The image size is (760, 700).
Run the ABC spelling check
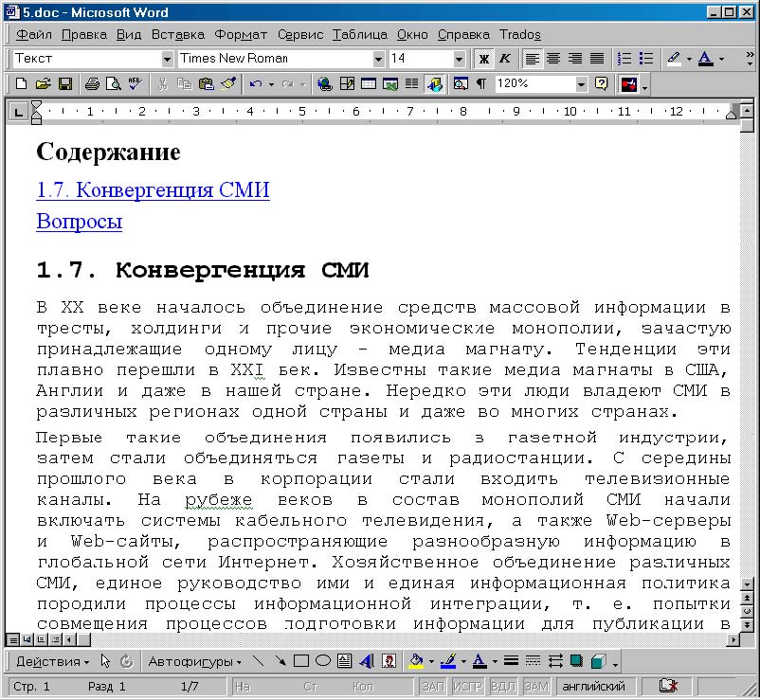[136, 83]
